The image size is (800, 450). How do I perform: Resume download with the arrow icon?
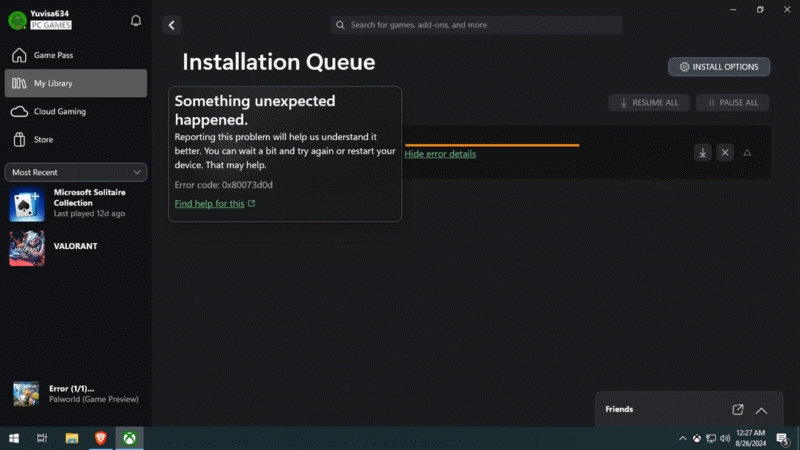click(x=703, y=153)
